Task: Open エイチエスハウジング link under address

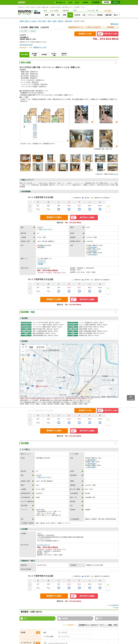Action: coord(26,45)
